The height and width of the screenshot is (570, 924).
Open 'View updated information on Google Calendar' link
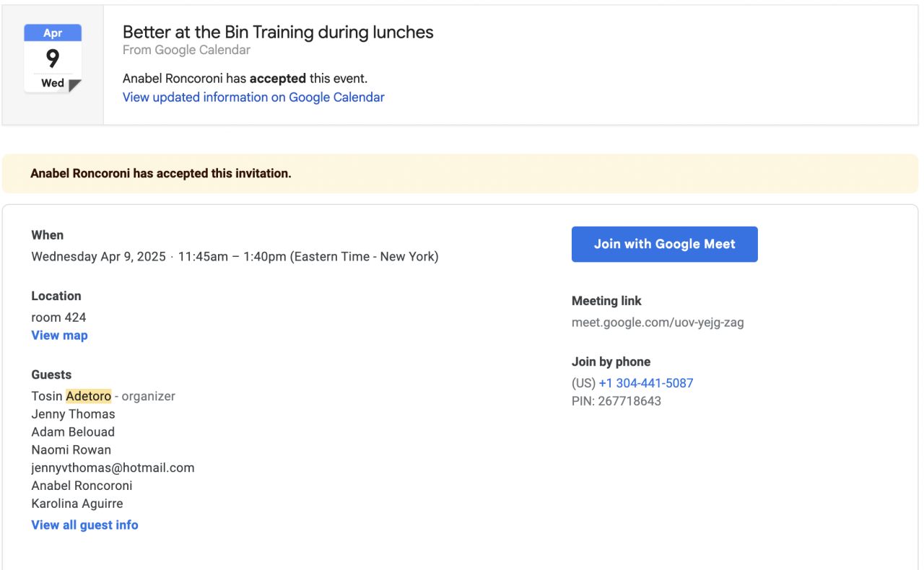[x=253, y=97]
